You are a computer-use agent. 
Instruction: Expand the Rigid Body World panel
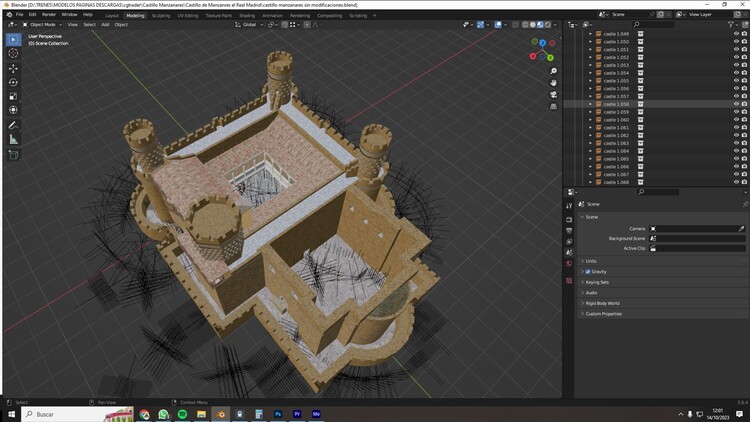click(602, 303)
